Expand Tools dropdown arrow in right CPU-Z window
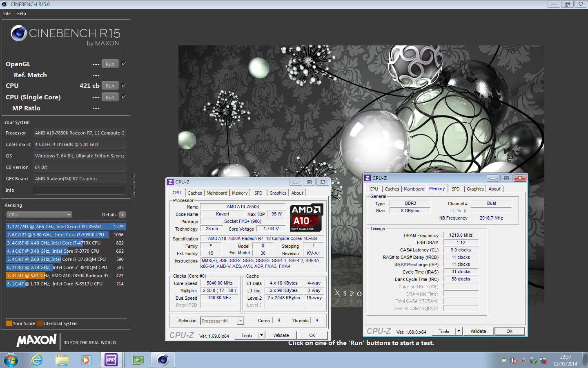 (459, 332)
